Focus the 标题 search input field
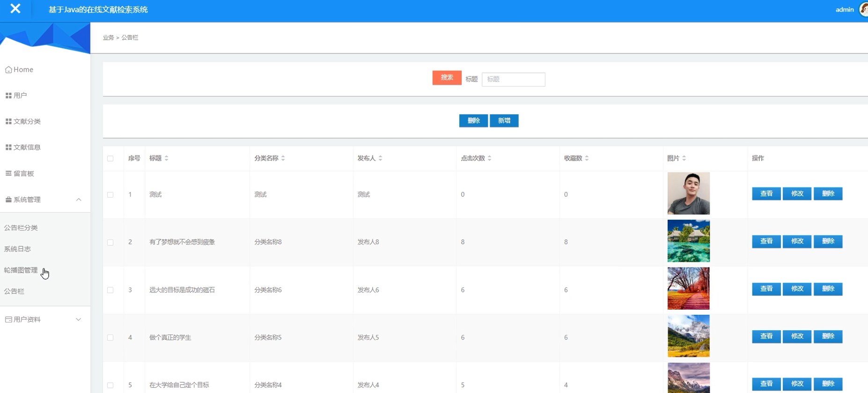Screen dimensions: 868x393 click(514, 79)
